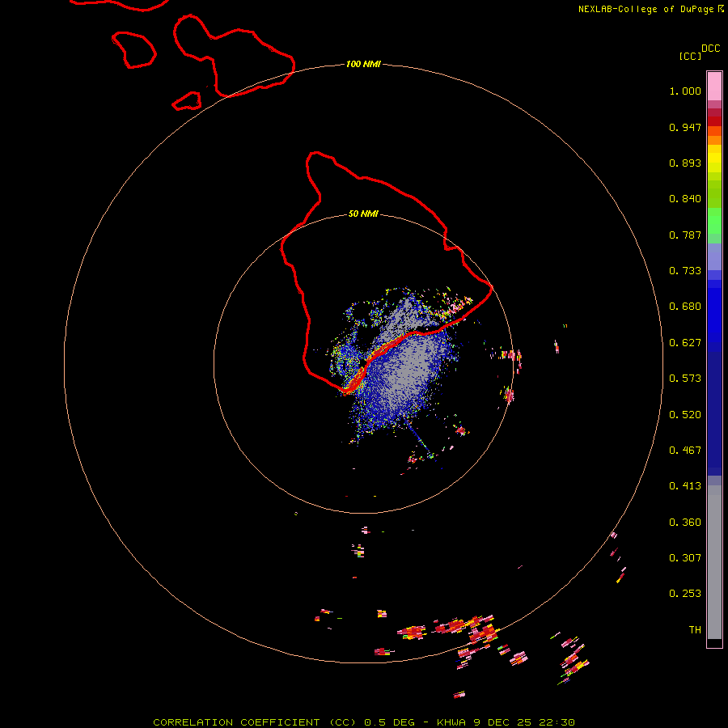Viewport: 728px width, 728px height.
Task: Click the 0.360 scale value
Action: [685, 523]
